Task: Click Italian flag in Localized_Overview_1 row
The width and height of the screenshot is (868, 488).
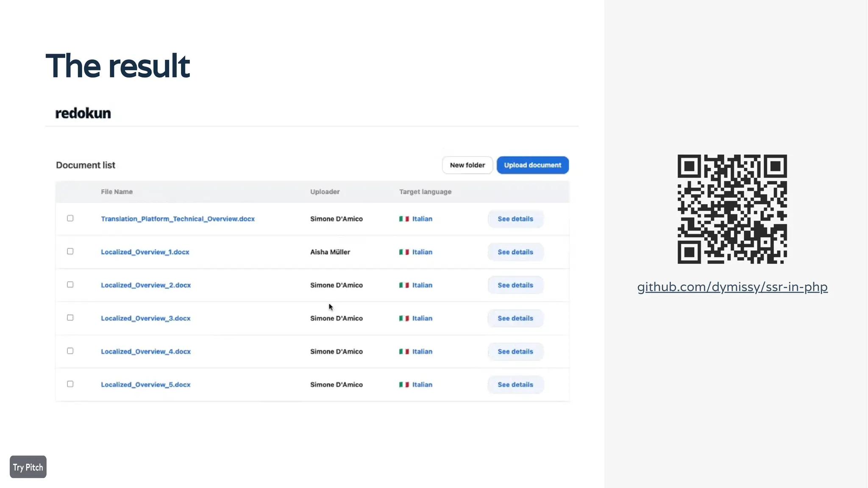Action: [404, 252]
